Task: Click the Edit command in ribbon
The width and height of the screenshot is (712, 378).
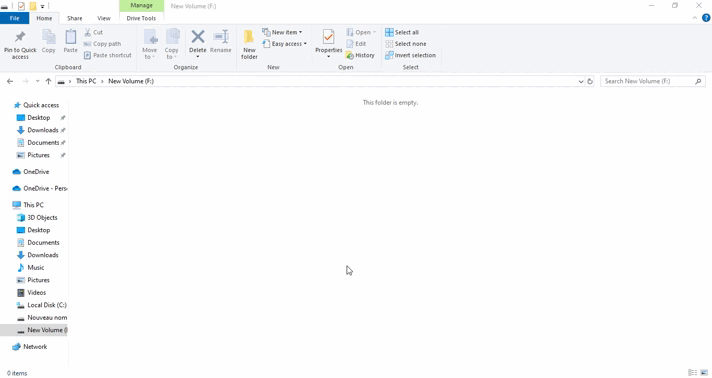Action: point(356,44)
